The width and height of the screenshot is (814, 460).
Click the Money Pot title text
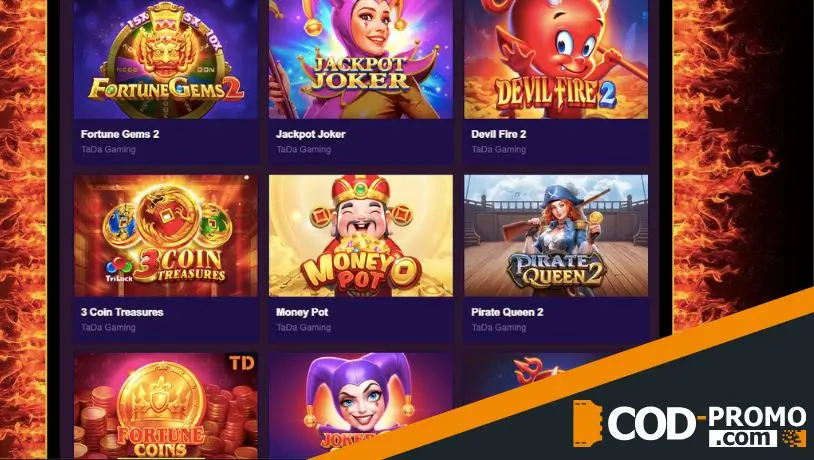[x=302, y=312]
